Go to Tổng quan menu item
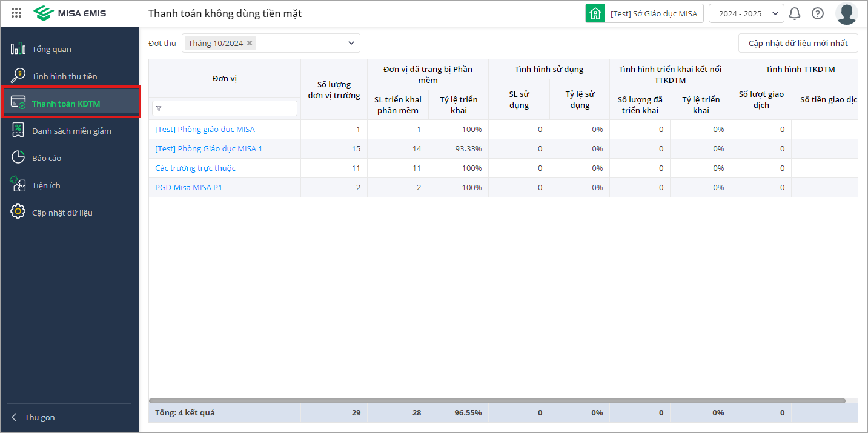 pyautogui.click(x=51, y=49)
